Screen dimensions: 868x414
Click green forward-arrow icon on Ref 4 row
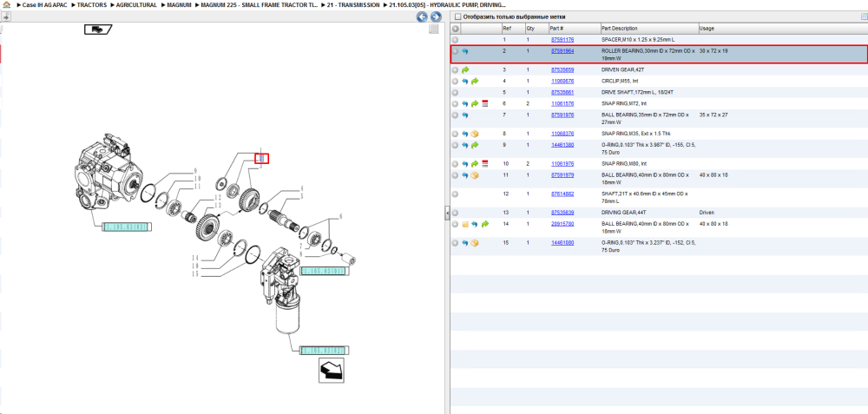475,82
